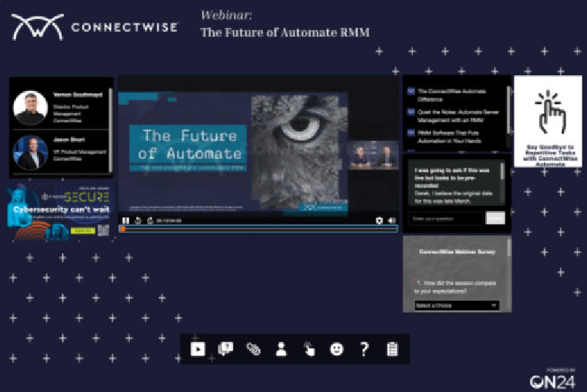Click the 'Jason Short' name

point(69,139)
